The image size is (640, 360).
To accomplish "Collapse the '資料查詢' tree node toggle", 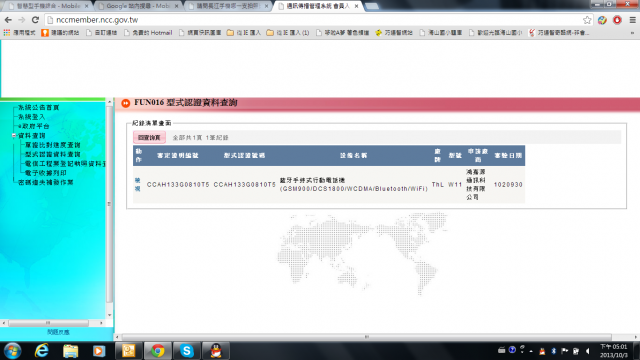I will pyautogui.click(x=14, y=136).
